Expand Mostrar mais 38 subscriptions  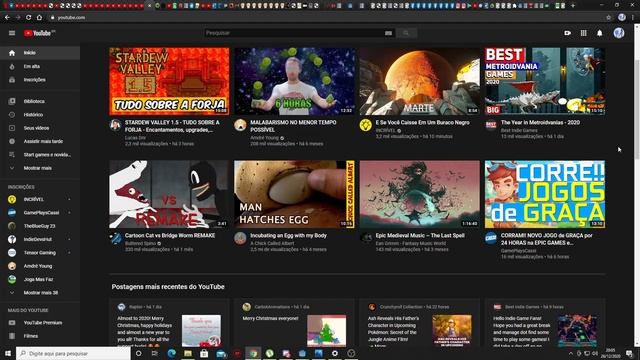[x=40, y=293]
